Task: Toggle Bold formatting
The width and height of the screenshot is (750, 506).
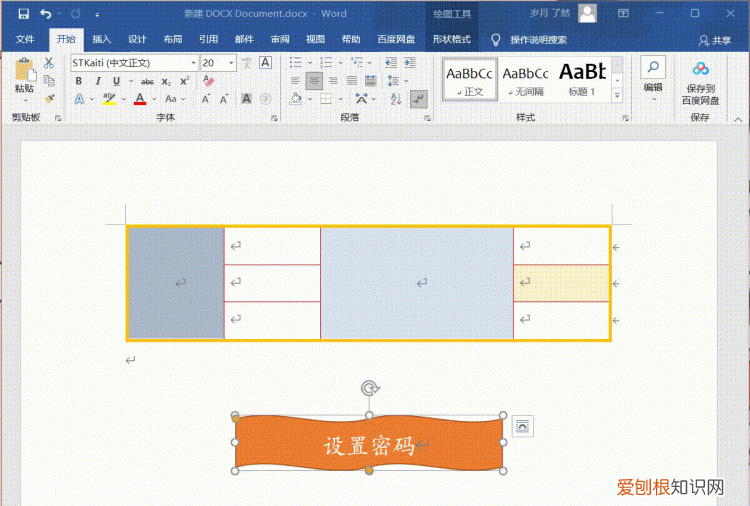Action: (79, 81)
